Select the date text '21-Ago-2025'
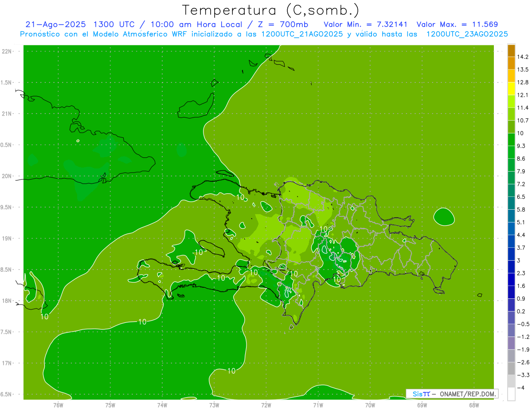This screenshot has width=532, height=411. pos(55,24)
